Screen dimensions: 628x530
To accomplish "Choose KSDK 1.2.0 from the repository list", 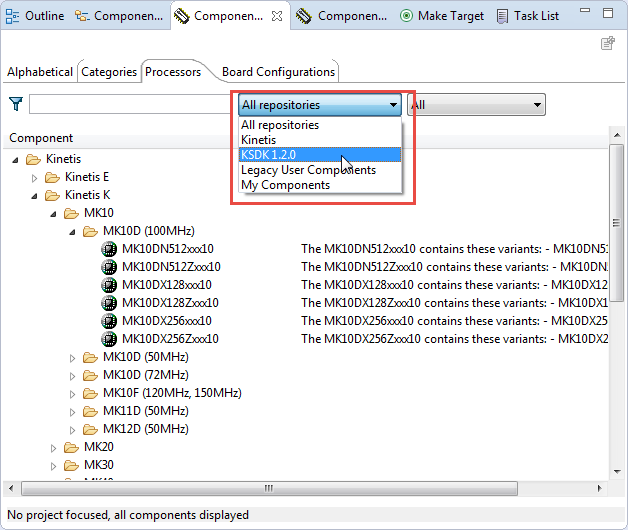I will pyautogui.click(x=320, y=155).
